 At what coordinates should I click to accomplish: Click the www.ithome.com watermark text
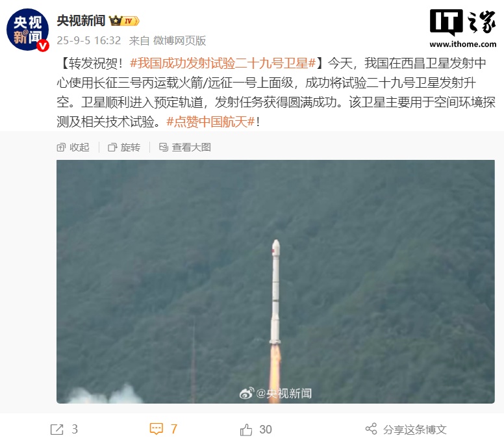[x=463, y=44]
